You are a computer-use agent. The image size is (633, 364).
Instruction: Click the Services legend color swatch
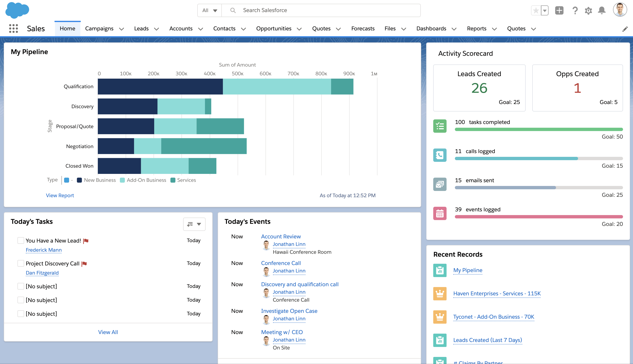point(173,180)
